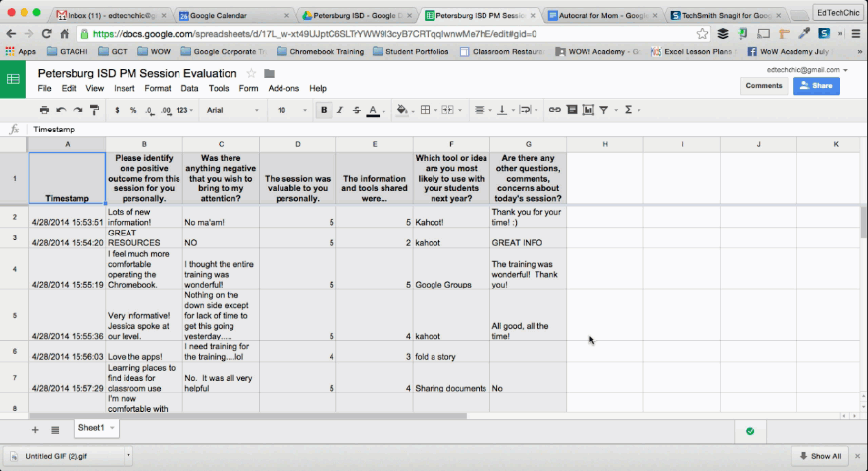The image size is (868, 471).
Task: Click the move-to-folder icon beside title
Action: (269, 74)
